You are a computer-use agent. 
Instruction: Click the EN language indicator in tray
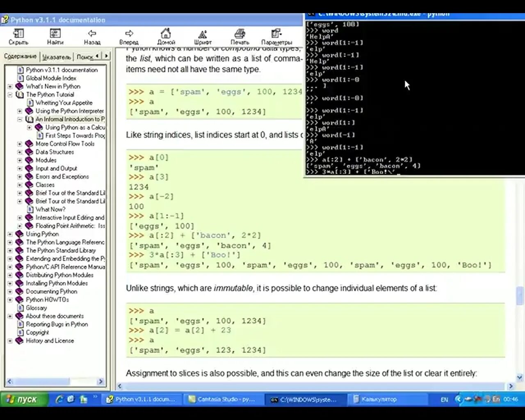(x=444, y=399)
